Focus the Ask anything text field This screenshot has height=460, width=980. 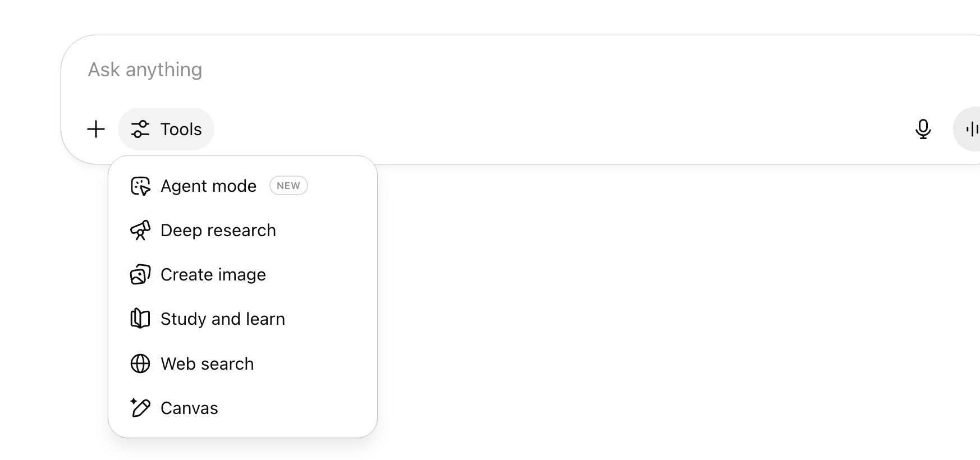pos(449,70)
